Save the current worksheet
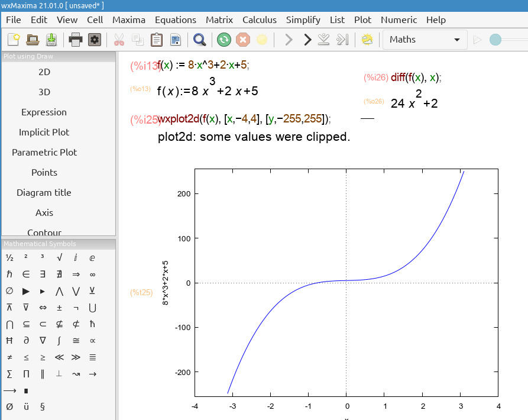This screenshot has width=528, height=420. click(52, 40)
